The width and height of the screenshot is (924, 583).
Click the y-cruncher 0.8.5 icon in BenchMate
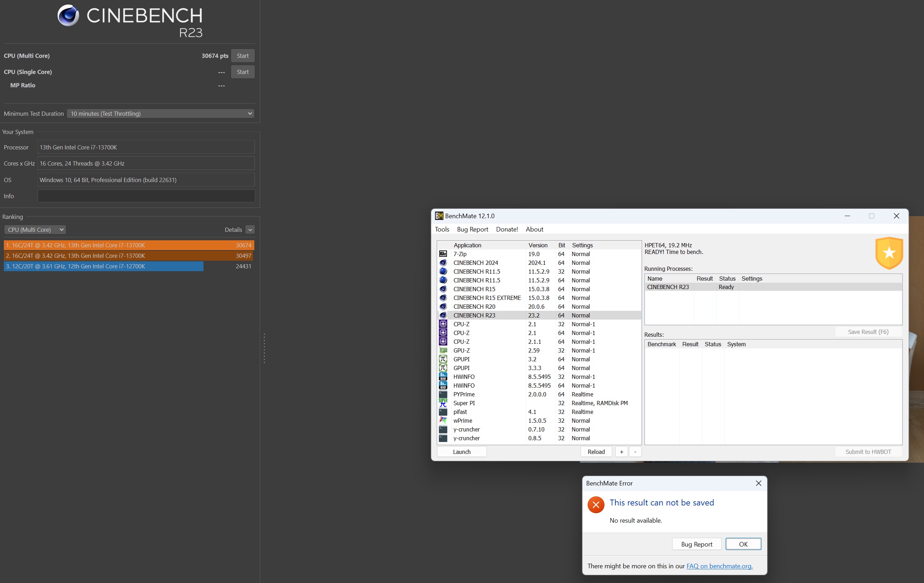point(442,438)
